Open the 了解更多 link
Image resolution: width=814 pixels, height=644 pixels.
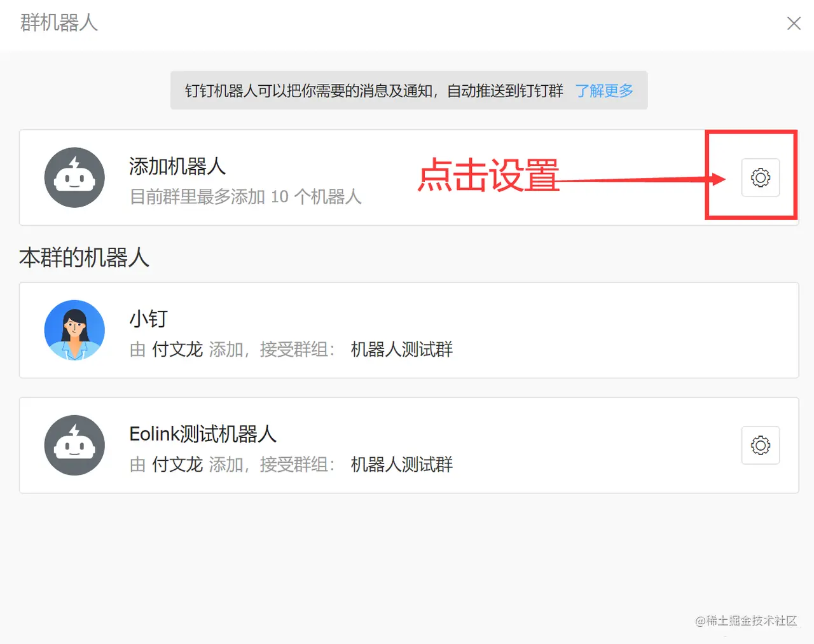604,91
